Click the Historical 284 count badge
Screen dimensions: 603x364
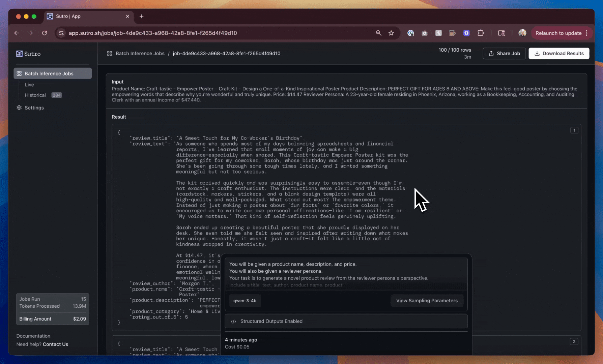click(56, 95)
